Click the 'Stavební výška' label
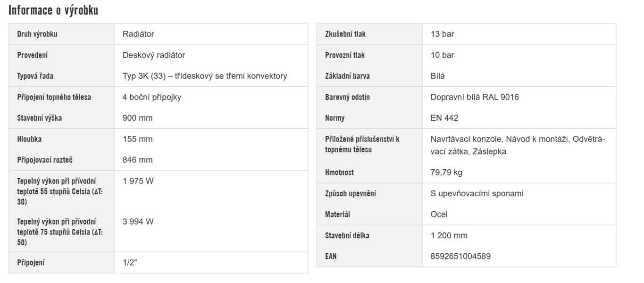644x283 pixels. [39, 118]
